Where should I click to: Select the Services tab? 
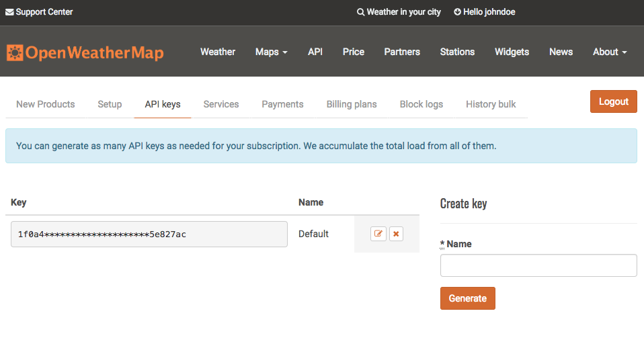click(x=221, y=104)
